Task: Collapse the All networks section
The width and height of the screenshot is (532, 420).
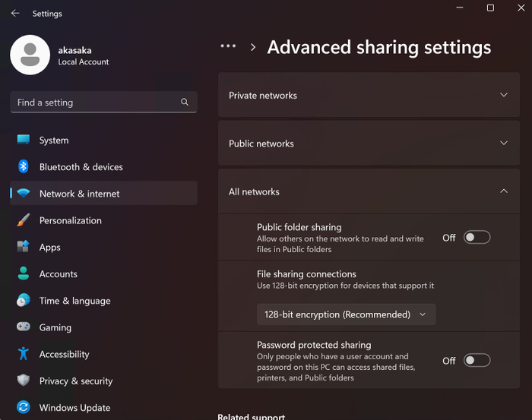Action: coord(369,191)
